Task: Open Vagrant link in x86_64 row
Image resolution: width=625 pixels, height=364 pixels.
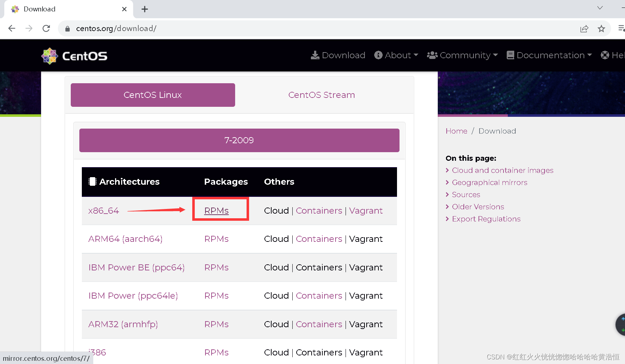Action: (366, 211)
